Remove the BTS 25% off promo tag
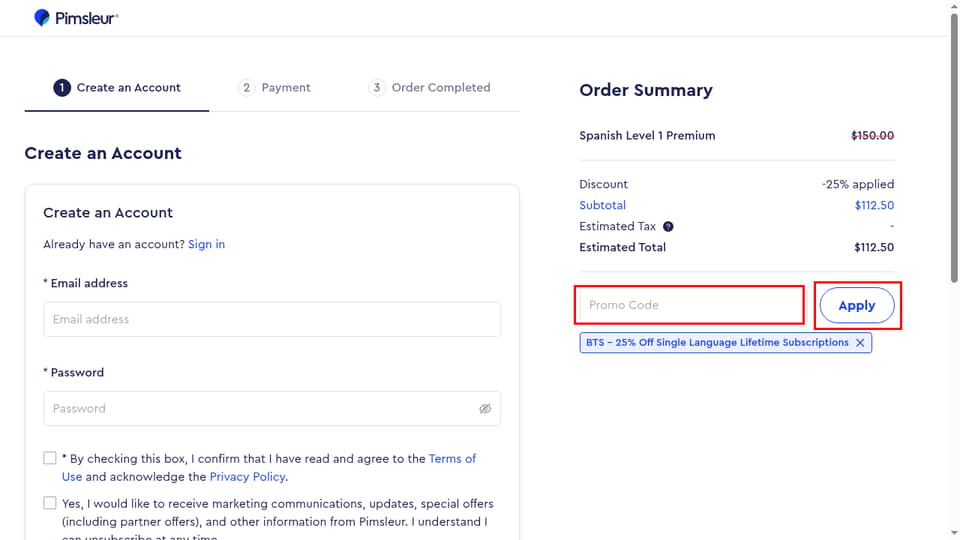Image resolution: width=960 pixels, height=540 pixels. [860, 343]
